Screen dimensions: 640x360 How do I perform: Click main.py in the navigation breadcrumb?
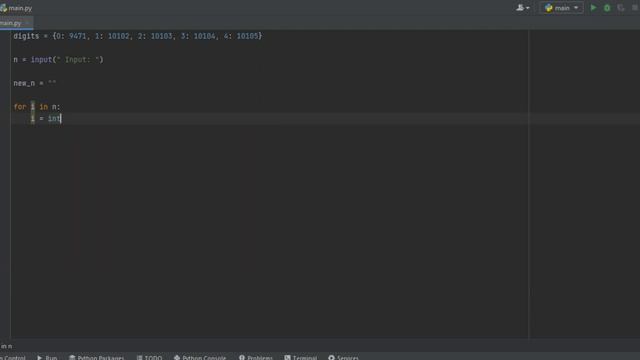coord(16,8)
